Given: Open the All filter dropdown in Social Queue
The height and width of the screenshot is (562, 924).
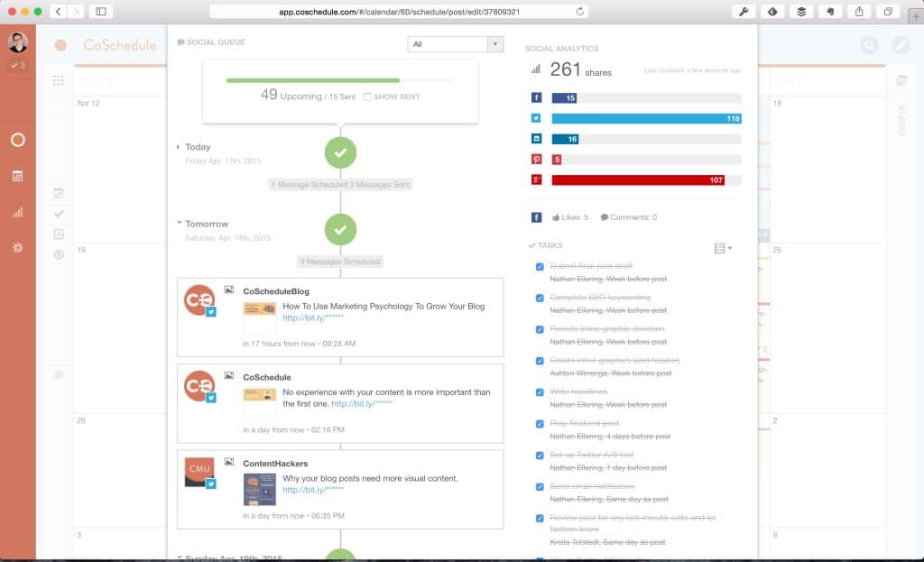Looking at the screenshot, I should pyautogui.click(x=456, y=43).
